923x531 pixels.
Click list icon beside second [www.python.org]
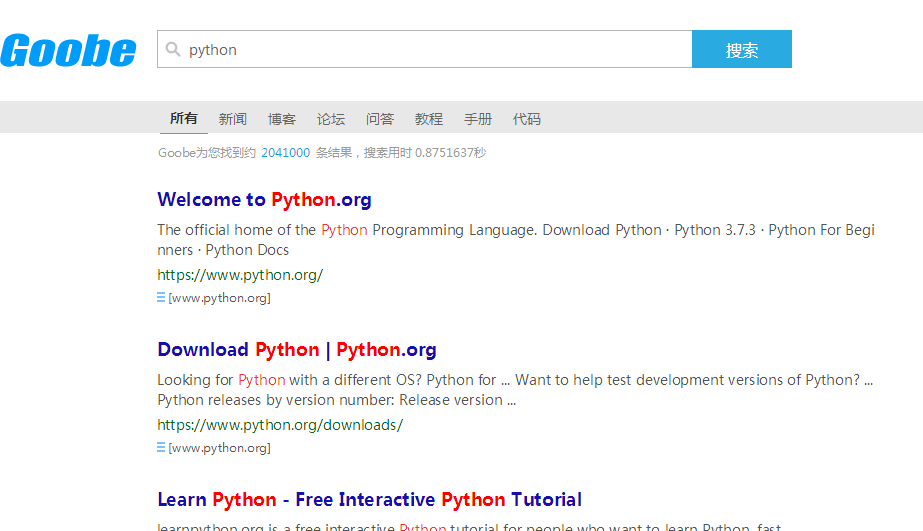coord(161,447)
